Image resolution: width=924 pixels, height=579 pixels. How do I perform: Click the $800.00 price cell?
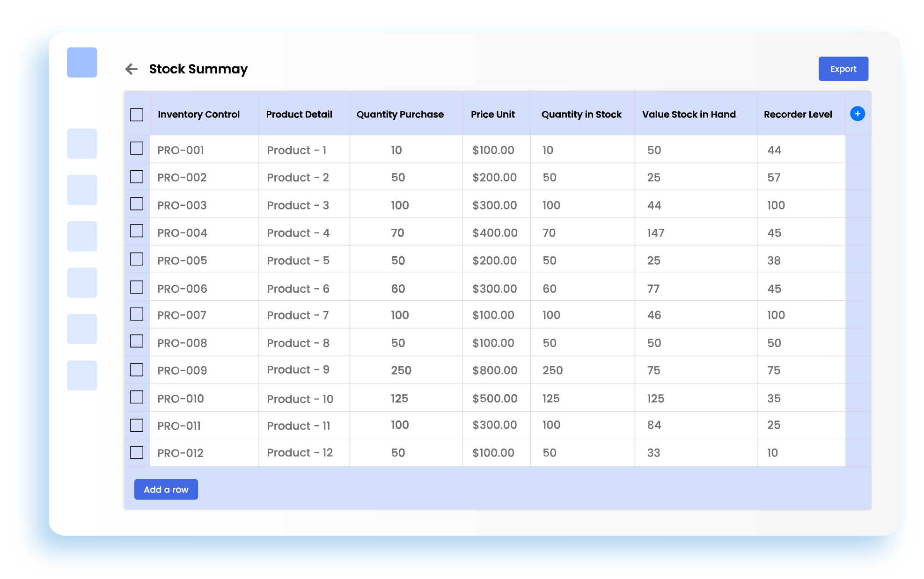point(495,370)
